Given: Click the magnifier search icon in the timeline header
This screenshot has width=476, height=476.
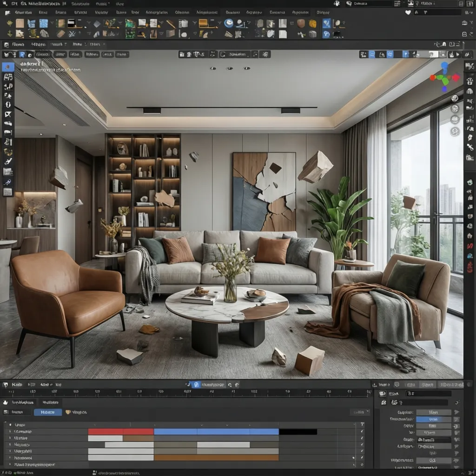Looking at the screenshot, I should click(x=230, y=385).
